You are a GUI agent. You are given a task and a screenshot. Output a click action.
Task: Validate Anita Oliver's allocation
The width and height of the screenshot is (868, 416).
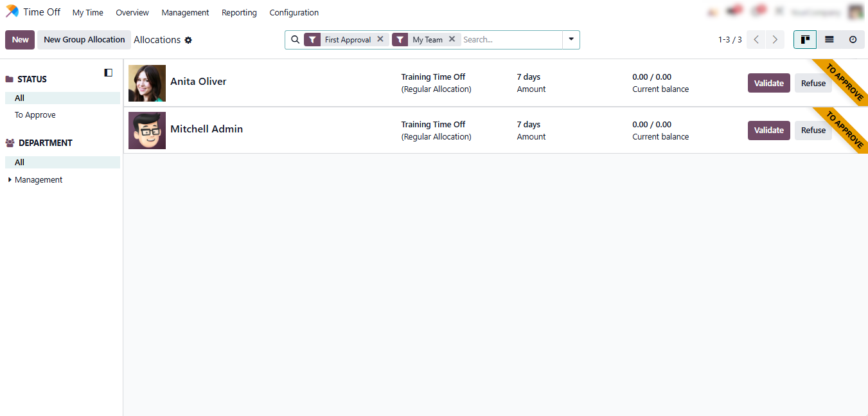[768, 83]
